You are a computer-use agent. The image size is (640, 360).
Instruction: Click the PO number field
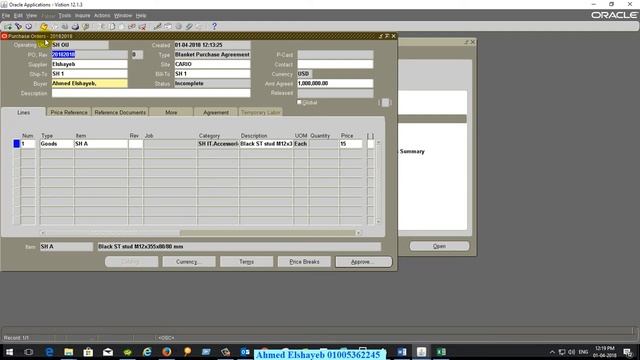click(x=89, y=54)
